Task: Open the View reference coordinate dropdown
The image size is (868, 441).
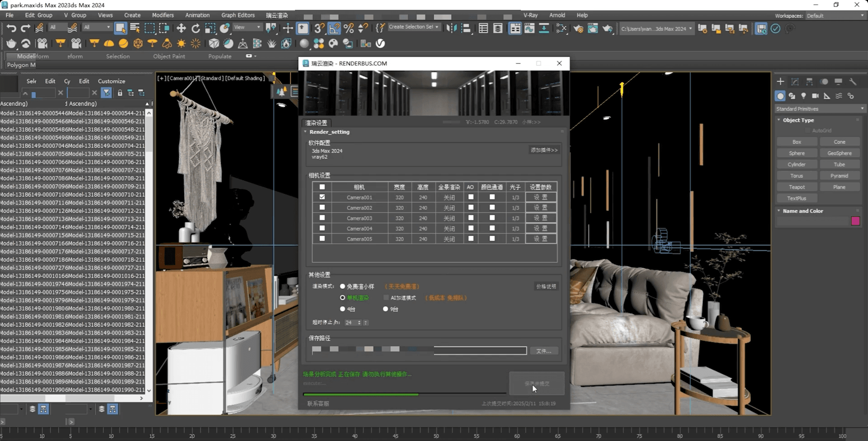Action: (x=247, y=27)
